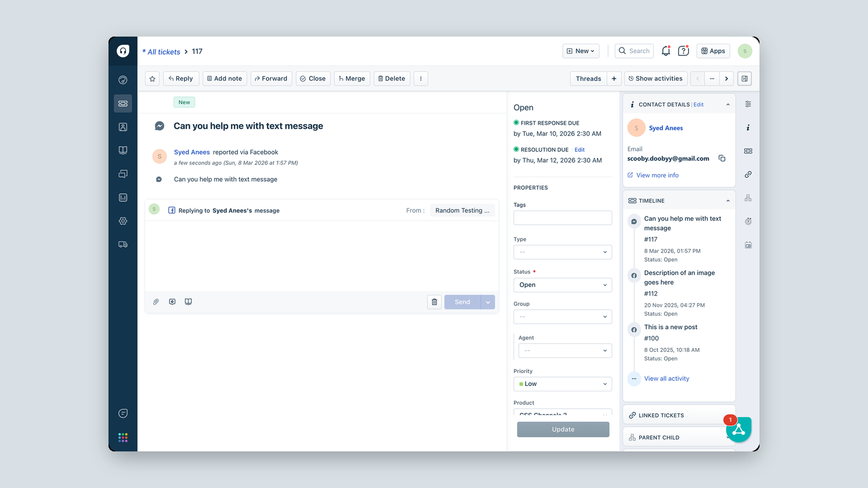Open the Solutions book icon in the sidebar

(123, 150)
